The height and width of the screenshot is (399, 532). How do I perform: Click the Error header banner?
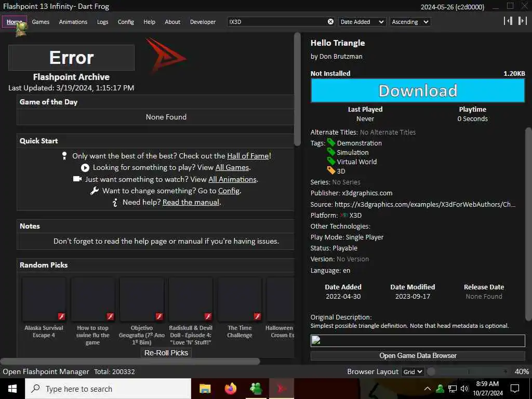pos(71,57)
